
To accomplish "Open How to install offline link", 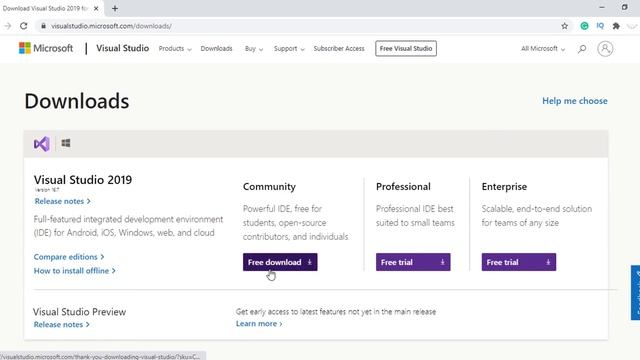I will click(x=74, y=271).
